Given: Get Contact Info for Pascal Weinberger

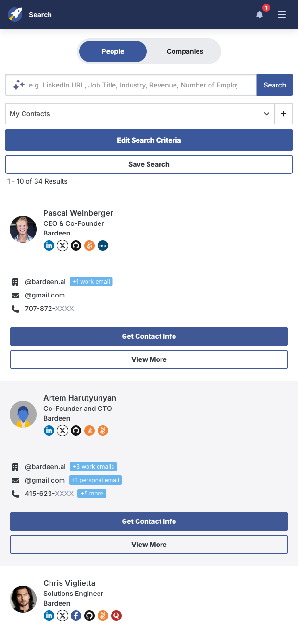Looking at the screenshot, I should coord(149,336).
